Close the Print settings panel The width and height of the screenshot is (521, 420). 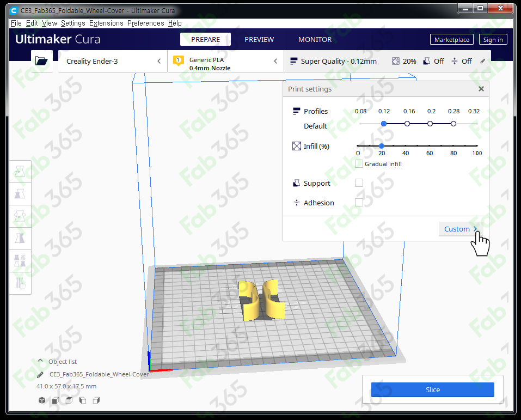[x=481, y=89]
